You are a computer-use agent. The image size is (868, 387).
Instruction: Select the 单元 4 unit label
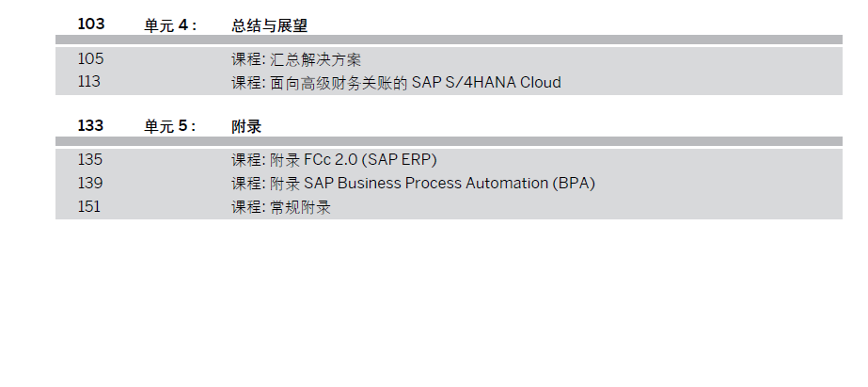170,25
